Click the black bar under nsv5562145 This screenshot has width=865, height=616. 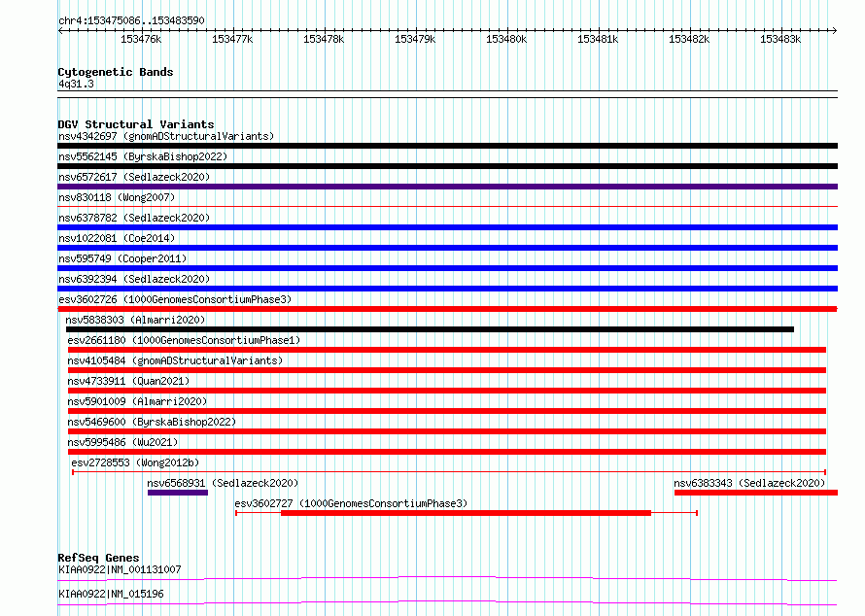pos(447,166)
